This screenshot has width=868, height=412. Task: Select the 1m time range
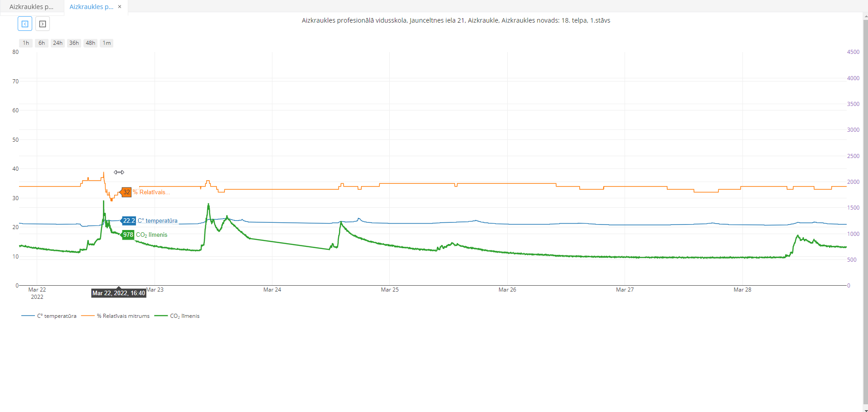pyautogui.click(x=107, y=43)
